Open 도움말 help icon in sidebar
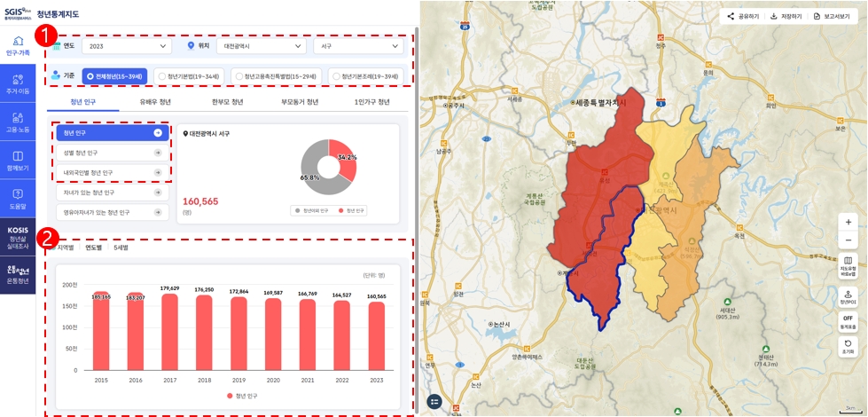 (18, 198)
